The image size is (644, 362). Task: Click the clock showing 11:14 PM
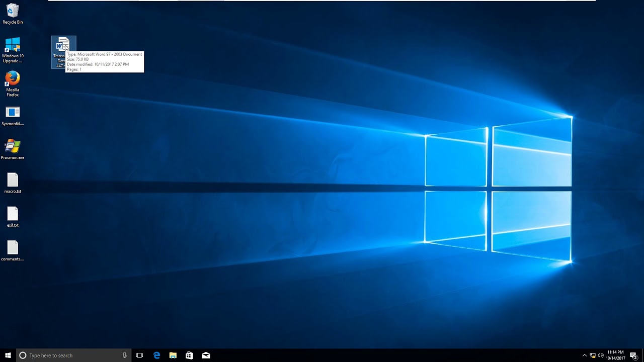(x=615, y=355)
